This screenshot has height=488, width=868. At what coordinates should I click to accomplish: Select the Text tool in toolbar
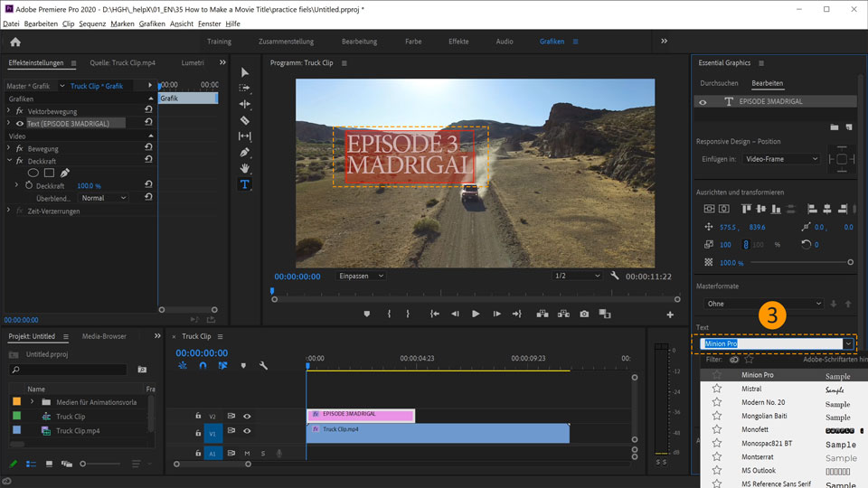pyautogui.click(x=244, y=184)
